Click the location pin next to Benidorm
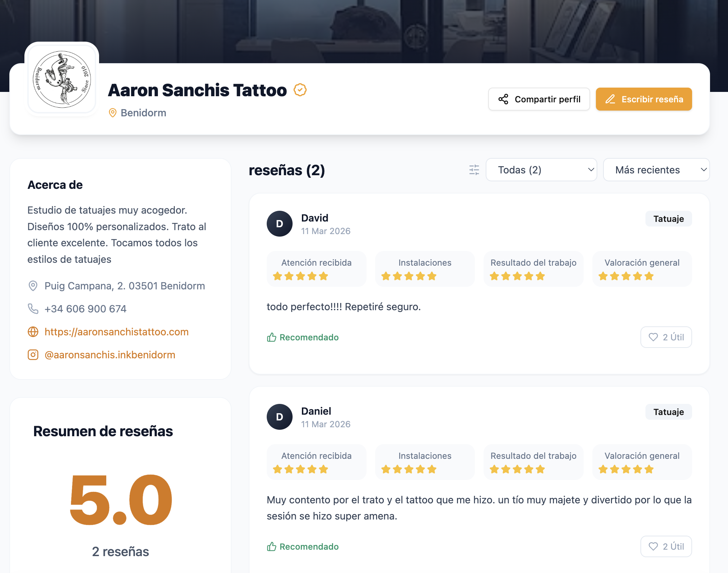Image resolution: width=728 pixels, height=573 pixels. pos(113,113)
